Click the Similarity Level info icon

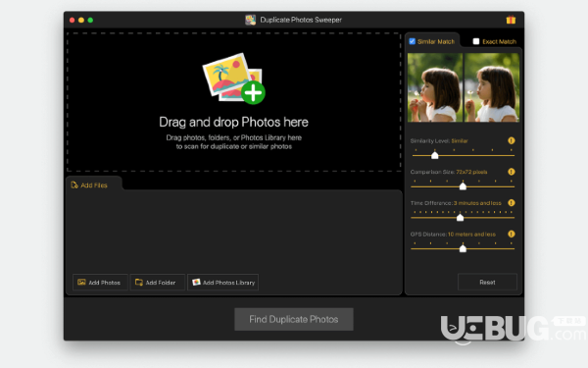coord(512,140)
